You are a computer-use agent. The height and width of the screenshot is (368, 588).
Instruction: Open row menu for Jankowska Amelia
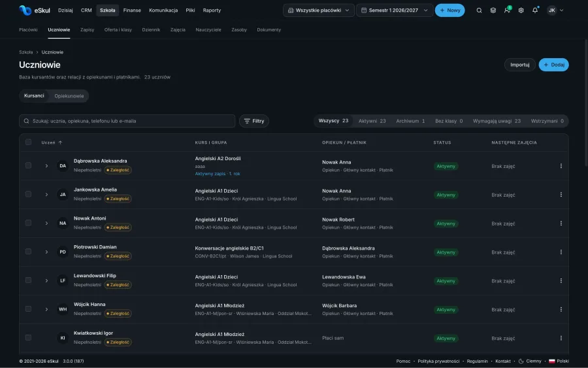click(561, 195)
